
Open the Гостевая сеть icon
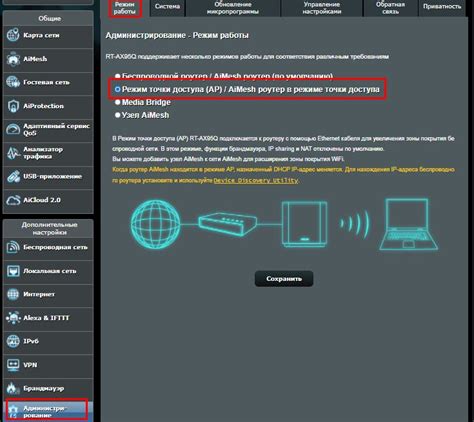[13, 82]
